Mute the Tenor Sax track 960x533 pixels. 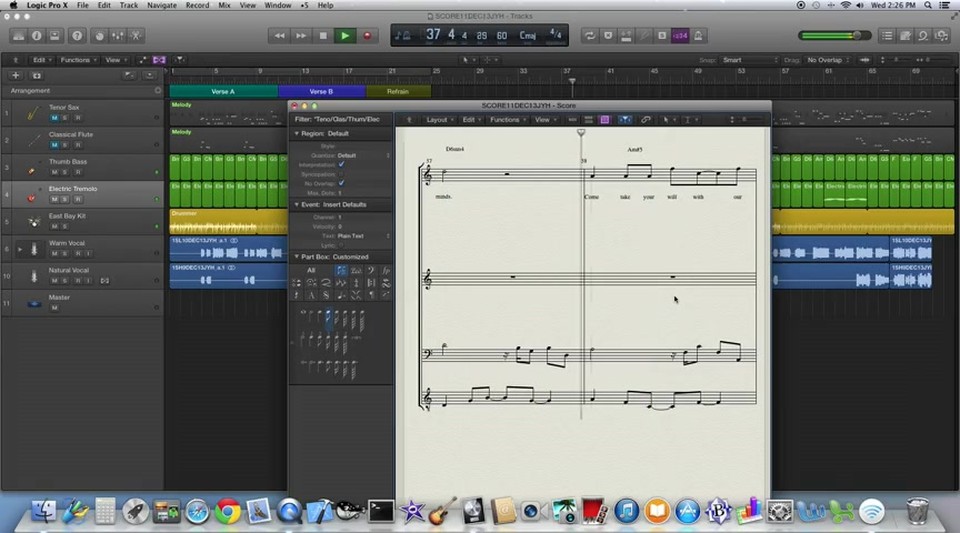[54, 117]
